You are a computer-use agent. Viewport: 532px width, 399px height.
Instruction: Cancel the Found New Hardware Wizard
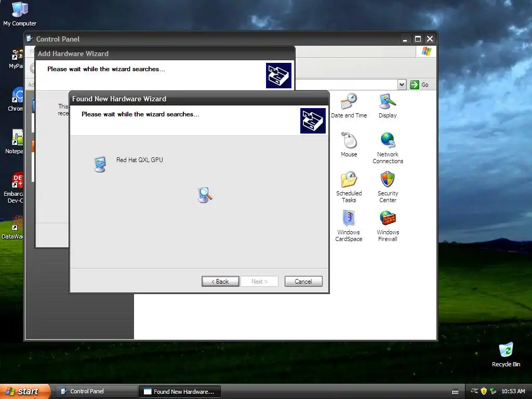pyautogui.click(x=303, y=281)
